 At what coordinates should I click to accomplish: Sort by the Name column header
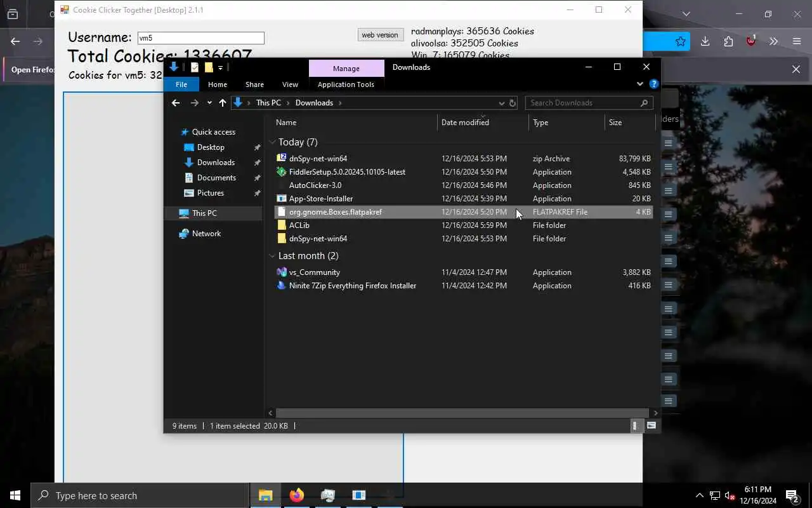[x=355, y=123]
